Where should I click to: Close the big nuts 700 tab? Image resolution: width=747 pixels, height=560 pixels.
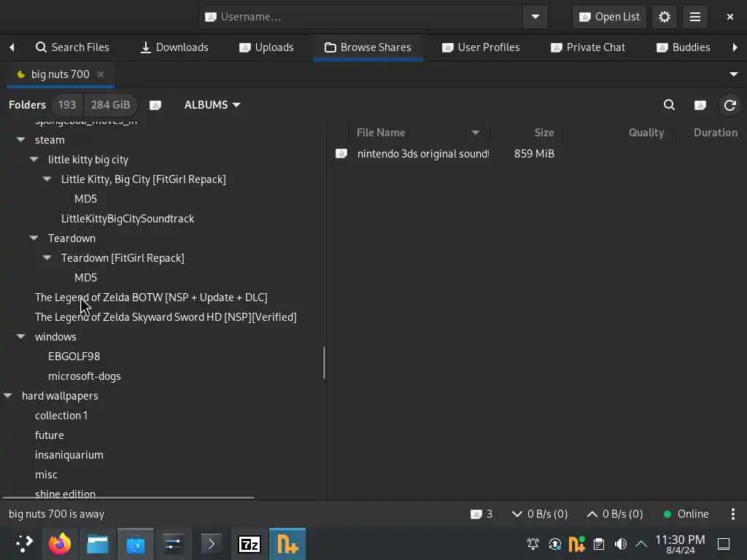[100, 74]
